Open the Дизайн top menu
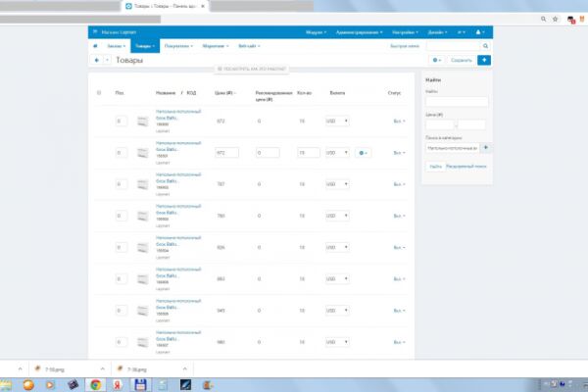Viewport: 588px width, 392px height. (x=437, y=32)
